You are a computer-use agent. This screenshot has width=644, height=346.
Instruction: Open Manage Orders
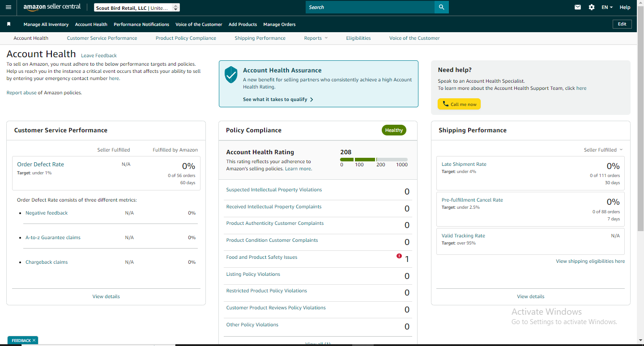(x=279, y=24)
